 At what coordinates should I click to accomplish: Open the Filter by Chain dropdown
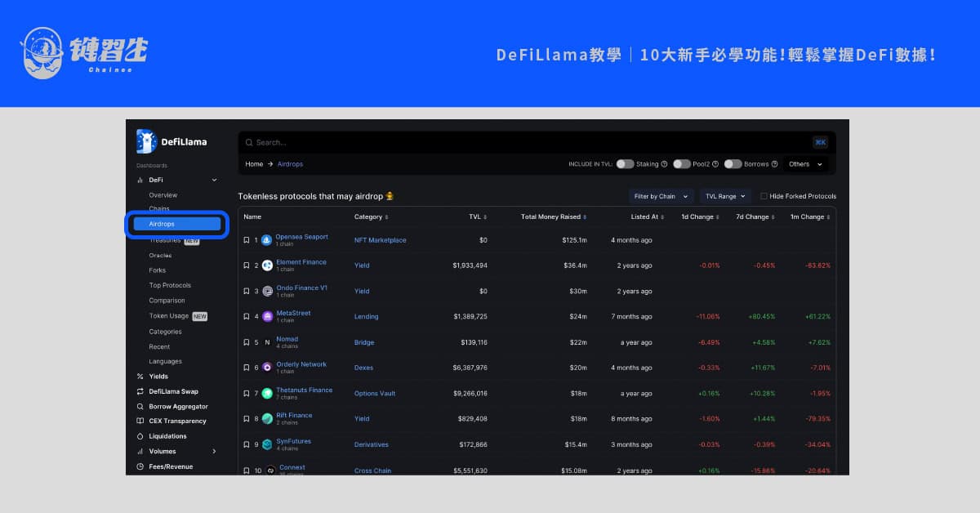661,196
